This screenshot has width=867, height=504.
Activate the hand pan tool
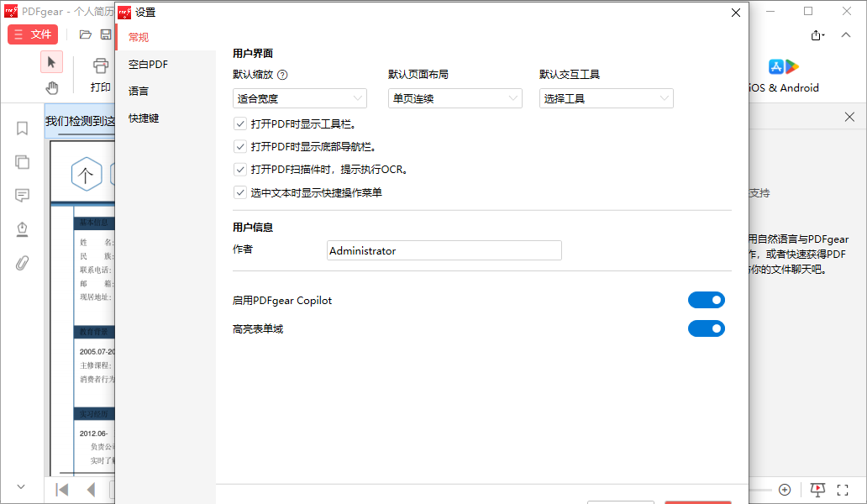52,87
